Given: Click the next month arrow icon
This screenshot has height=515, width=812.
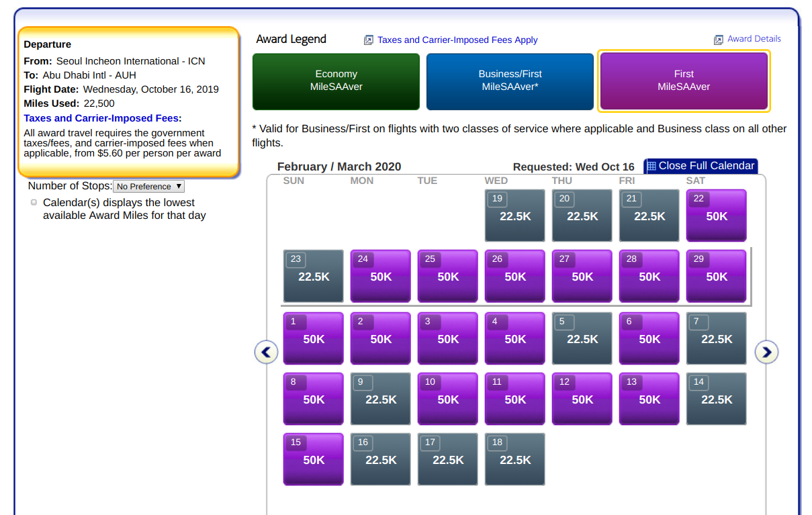Looking at the screenshot, I should tap(766, 352).
